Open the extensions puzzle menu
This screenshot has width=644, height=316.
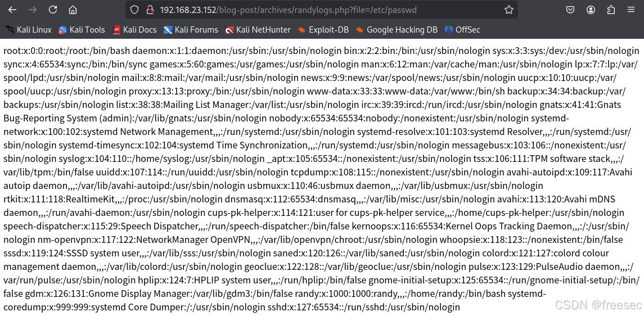[611, 10]
